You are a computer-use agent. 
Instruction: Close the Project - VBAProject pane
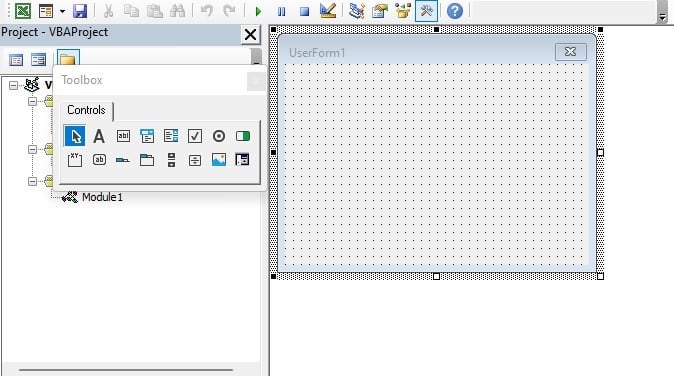point(251,34)
